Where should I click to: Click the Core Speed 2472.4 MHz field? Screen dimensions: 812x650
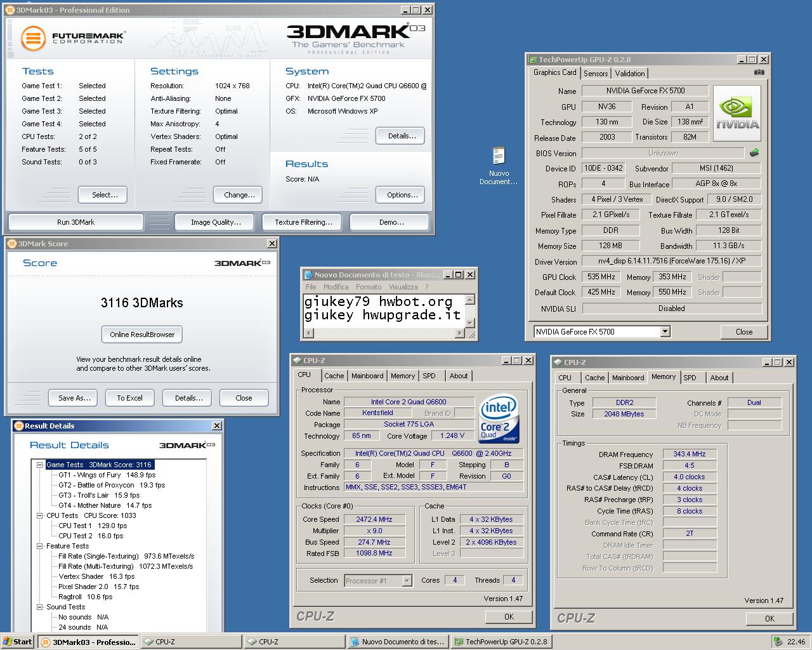coord(374,519)
